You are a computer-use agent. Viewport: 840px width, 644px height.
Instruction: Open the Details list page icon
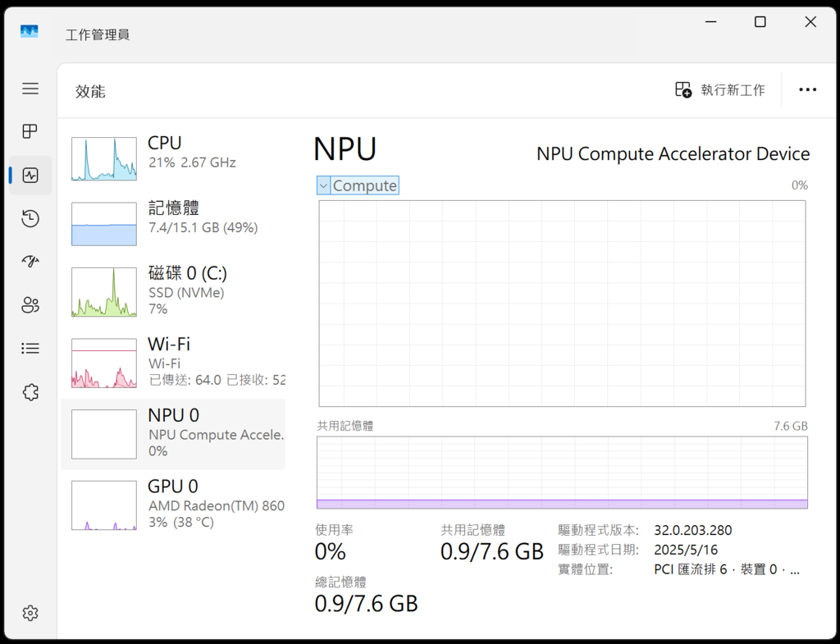pyautogui.click(x=30, y=349)
